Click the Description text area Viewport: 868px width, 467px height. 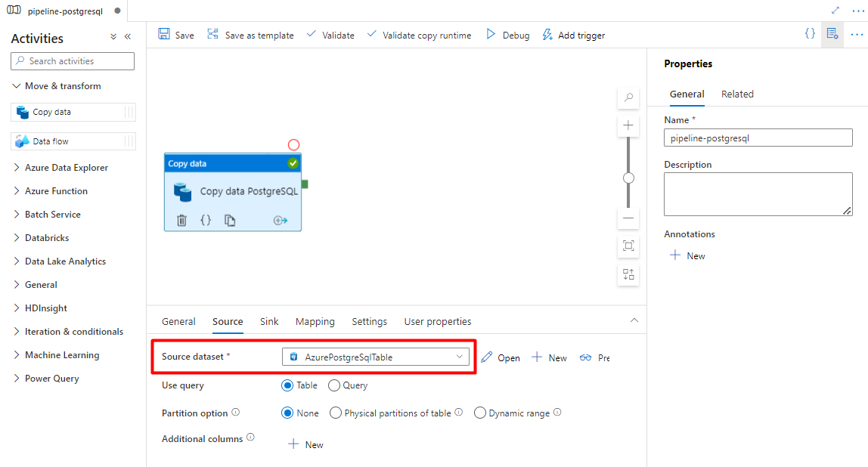[758, 193]
